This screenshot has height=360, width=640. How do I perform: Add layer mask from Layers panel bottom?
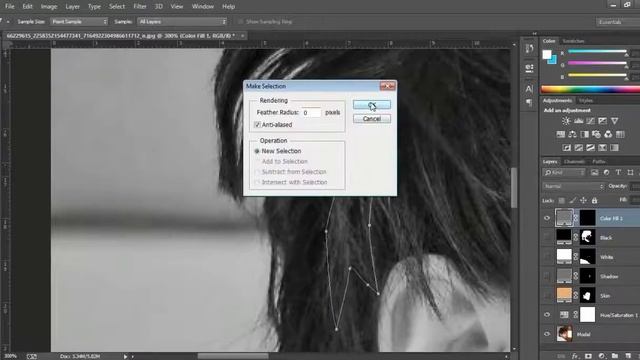click(x=588, y=356)
